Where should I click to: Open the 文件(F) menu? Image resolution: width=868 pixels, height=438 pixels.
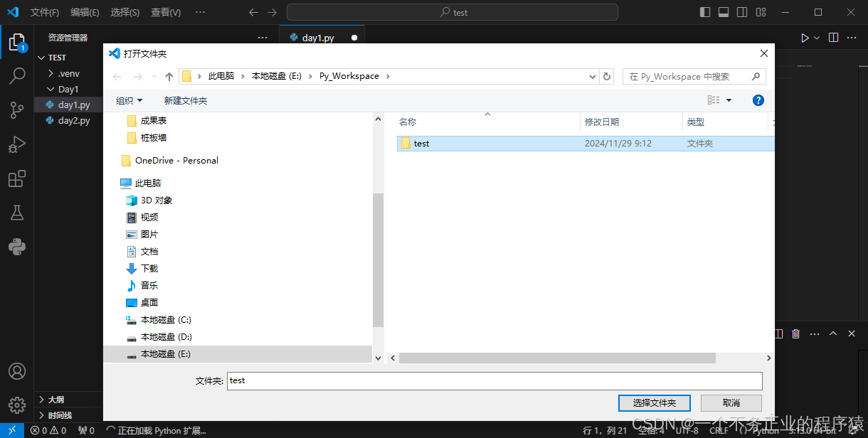click(x=45, y=12)
